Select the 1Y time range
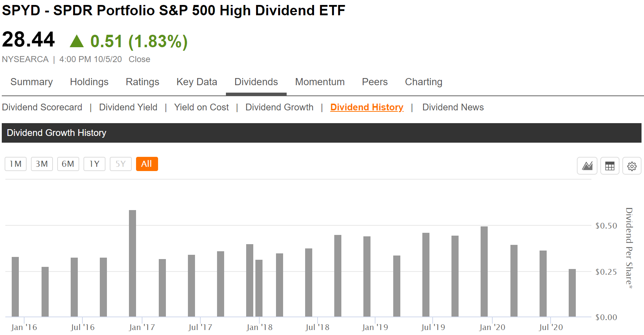 tap(94, 164)
